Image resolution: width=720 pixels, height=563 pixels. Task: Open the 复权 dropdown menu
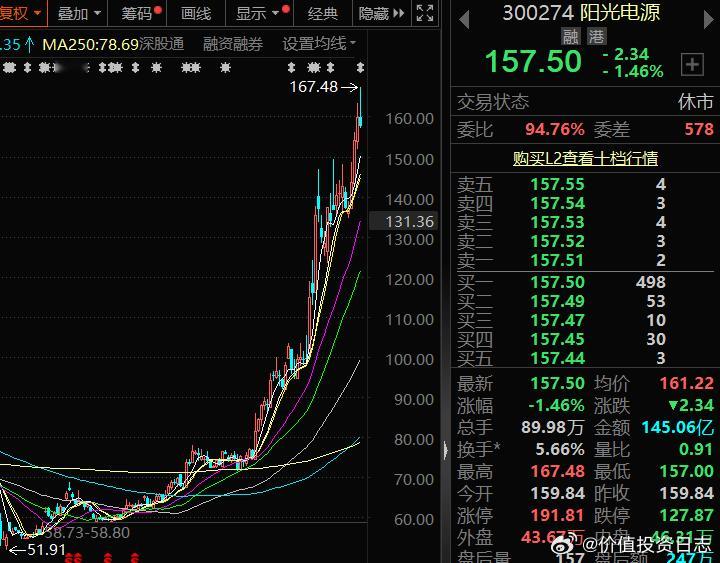click(x=22, y=13)
